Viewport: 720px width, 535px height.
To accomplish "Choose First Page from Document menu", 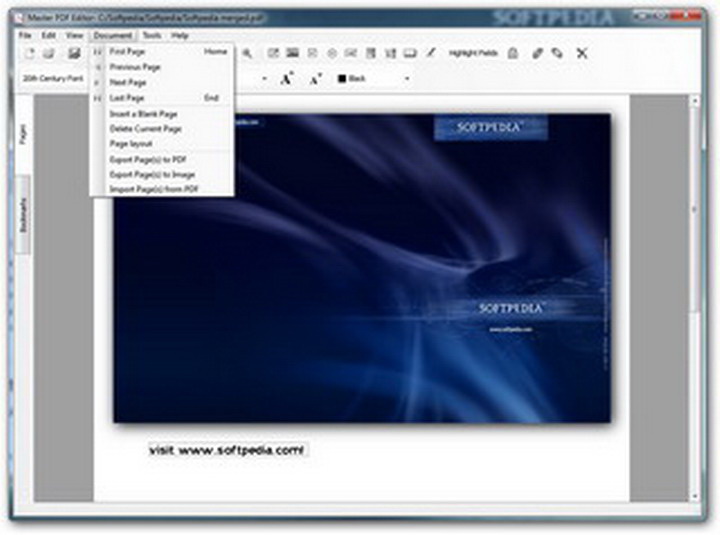I will pyautogui.click(x=162, y=52).
